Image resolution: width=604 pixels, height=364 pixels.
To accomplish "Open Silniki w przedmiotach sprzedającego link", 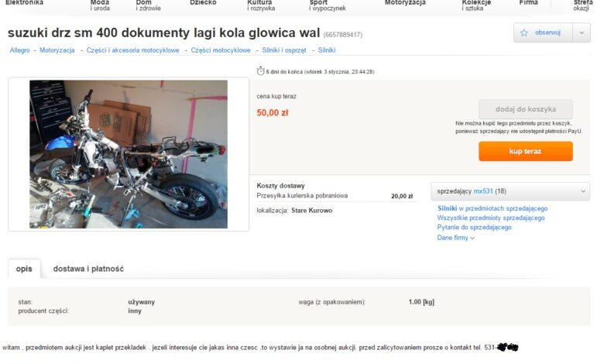I will tap(492, 208).
